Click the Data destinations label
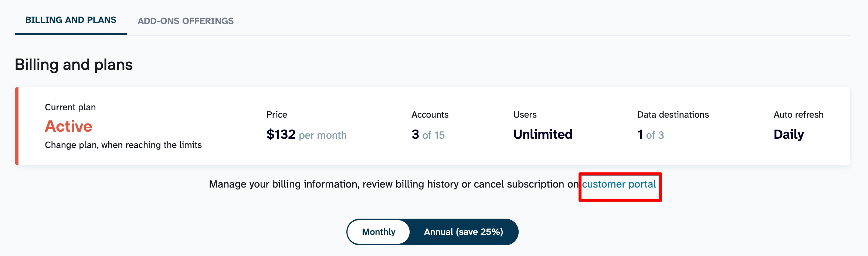 (x=673, y=115)
